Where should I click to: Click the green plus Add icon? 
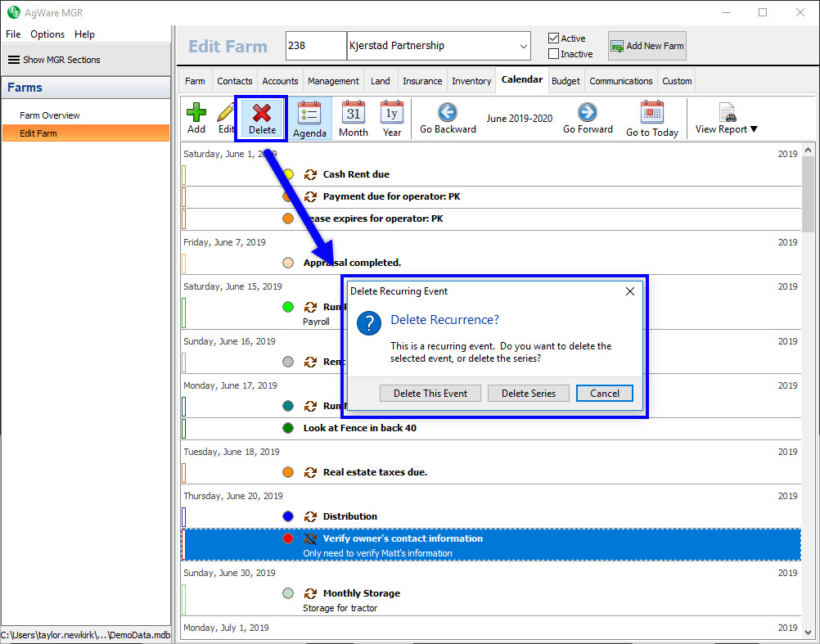[196, 113]
